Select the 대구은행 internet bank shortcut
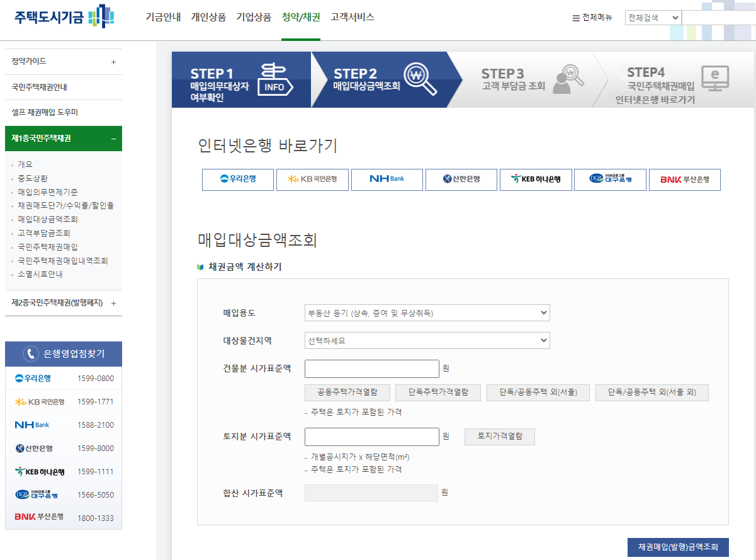 tap(610, 180)
